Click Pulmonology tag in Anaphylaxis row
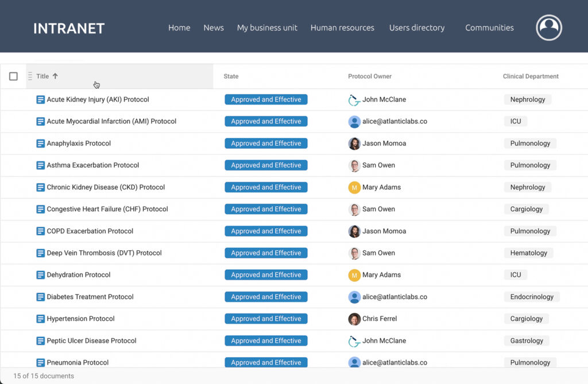Image resolution: width=588 pixels, height=384 pixels. pyautogui.click(x=530, y=143)
